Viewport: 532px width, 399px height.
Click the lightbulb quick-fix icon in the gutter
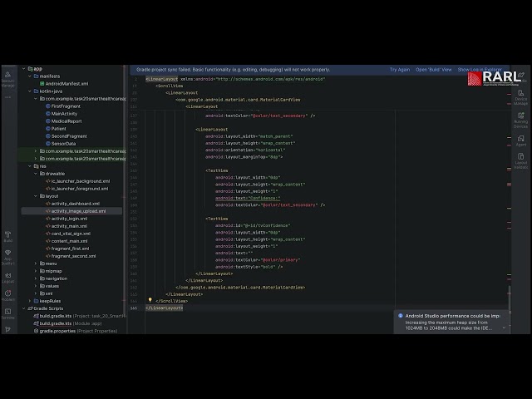click(150, 300)
